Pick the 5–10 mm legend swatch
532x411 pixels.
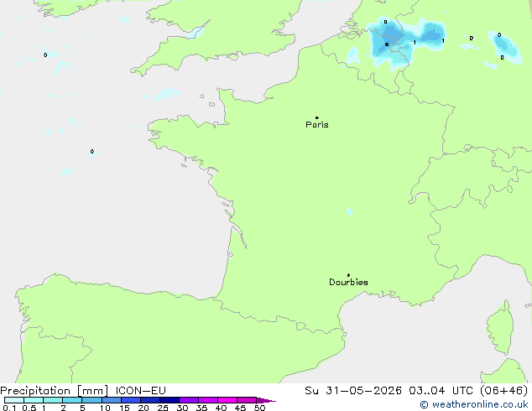pyautogui.click(x=91, y=400)
